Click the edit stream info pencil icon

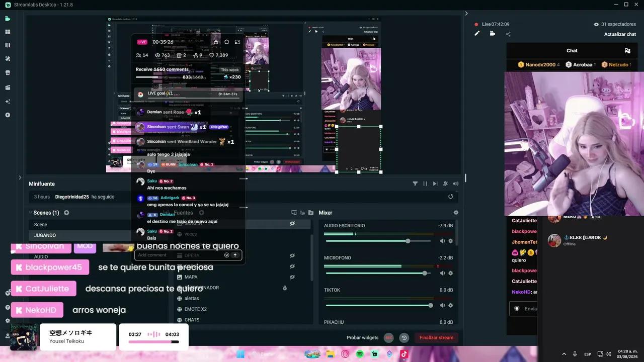477,34
